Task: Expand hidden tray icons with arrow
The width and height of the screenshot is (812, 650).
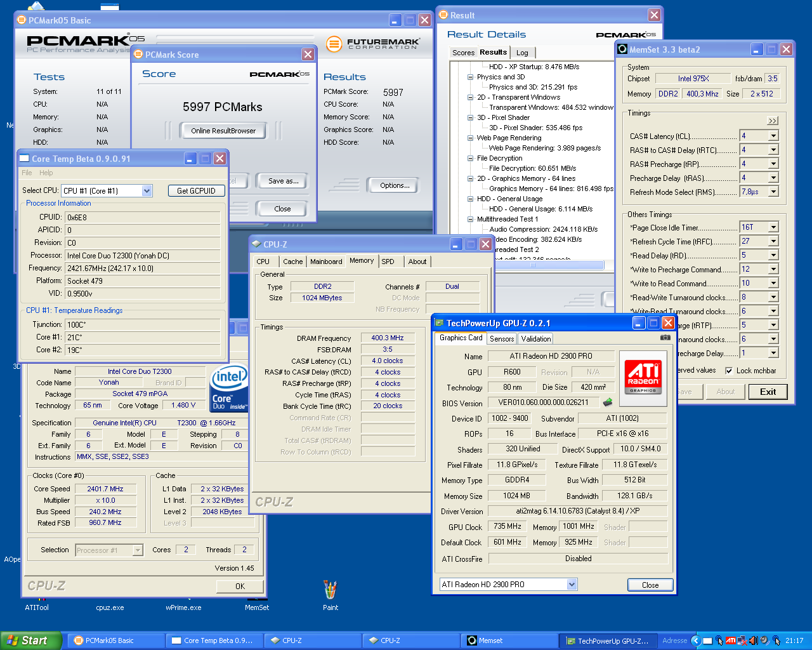Action: click(x=695, y=640)
